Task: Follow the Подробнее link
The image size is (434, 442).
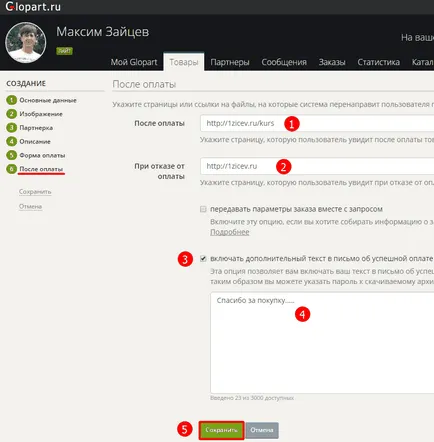Action: (x=230, y=232)
